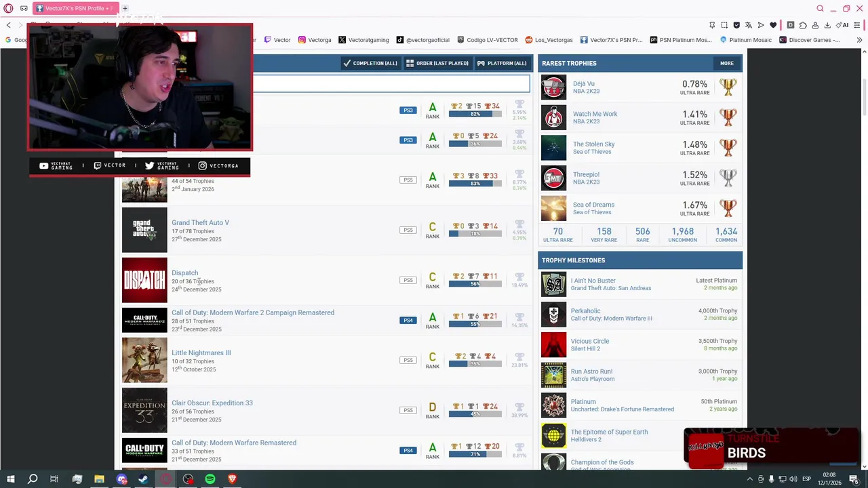
Task: Open the Easy Setup sliders icon
Action: click(x=858, y=25)
